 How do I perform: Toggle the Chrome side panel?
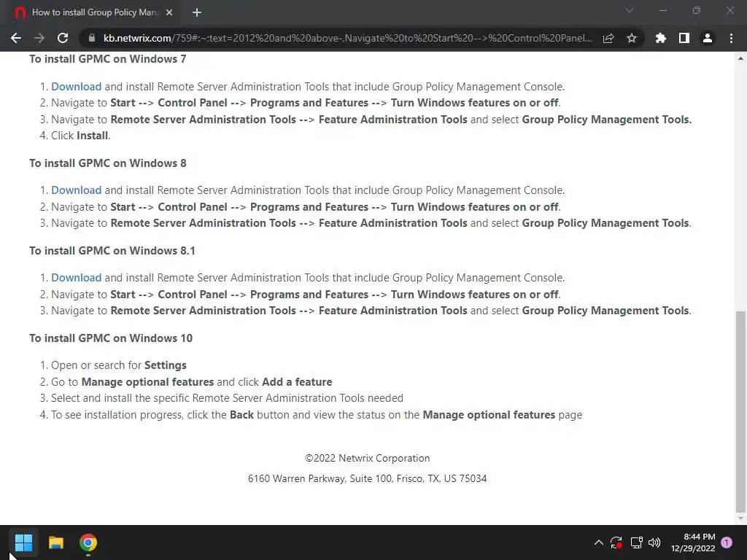click(684, 38)
